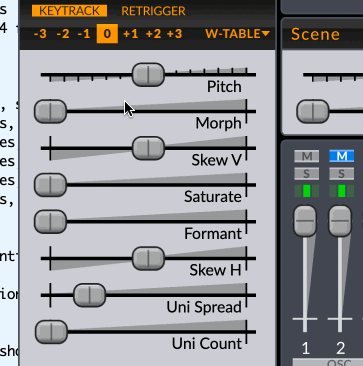Viewport: 363px width, 366px height.
Task: Enable the RETRIGGER option
Action: [x=153, y=11]
